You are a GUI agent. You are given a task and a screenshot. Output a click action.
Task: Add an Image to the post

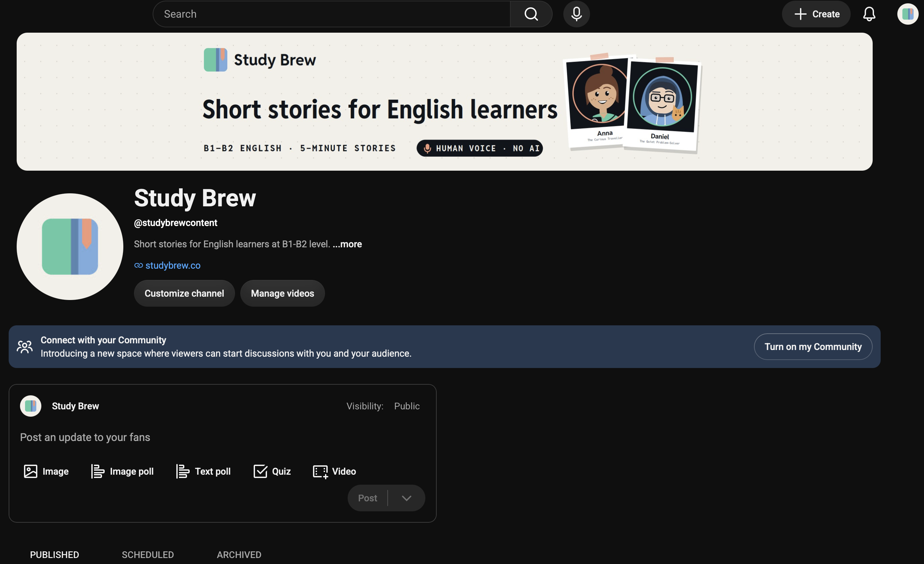click(46, 471)
